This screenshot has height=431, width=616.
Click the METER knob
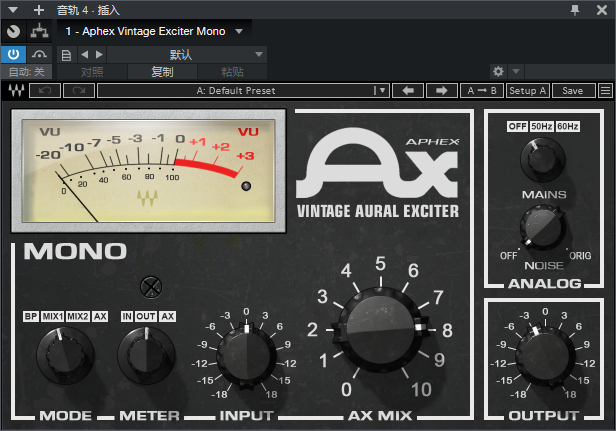click(x=147, y=356)
